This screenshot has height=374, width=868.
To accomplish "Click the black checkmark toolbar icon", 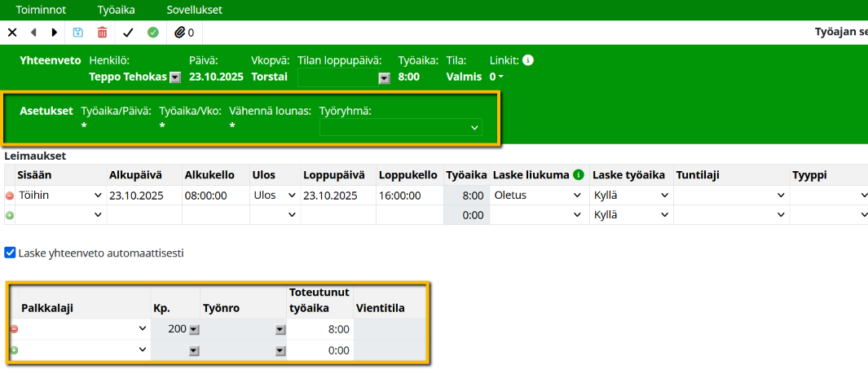I will [x=128, y=33].
